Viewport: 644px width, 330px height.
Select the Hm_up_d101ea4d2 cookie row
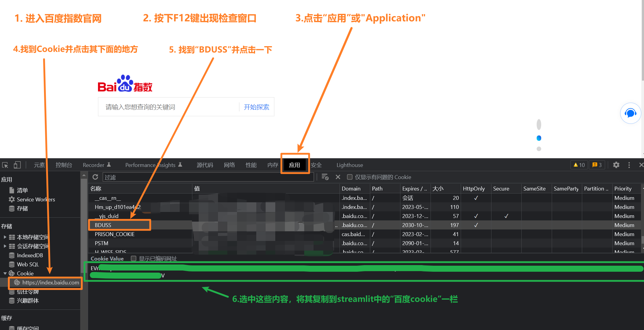[364, 207]
